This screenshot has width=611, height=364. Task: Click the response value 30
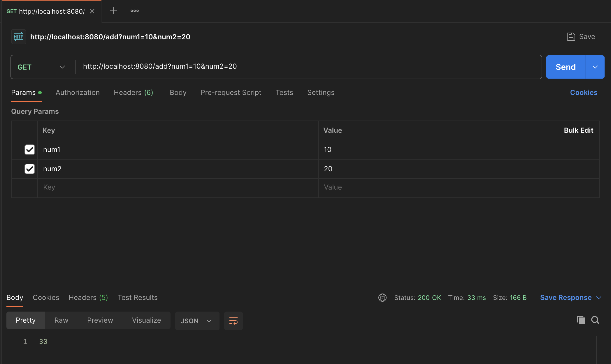[43, 342]
